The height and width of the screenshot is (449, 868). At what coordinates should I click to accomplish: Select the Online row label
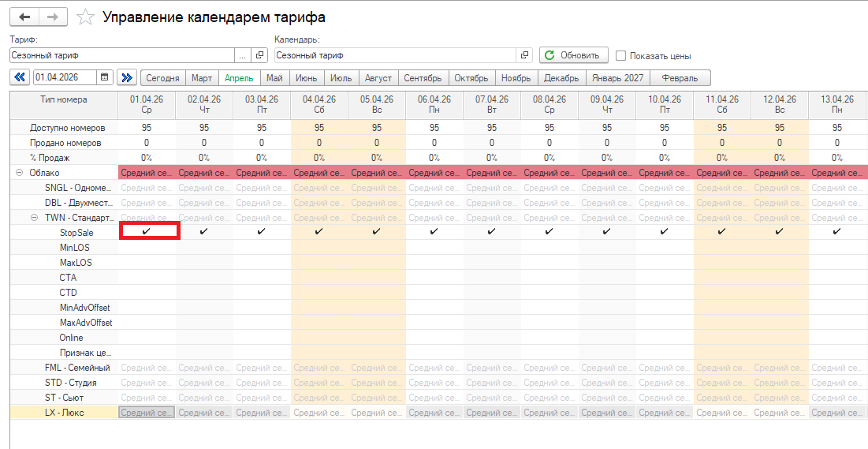(72, 338)
